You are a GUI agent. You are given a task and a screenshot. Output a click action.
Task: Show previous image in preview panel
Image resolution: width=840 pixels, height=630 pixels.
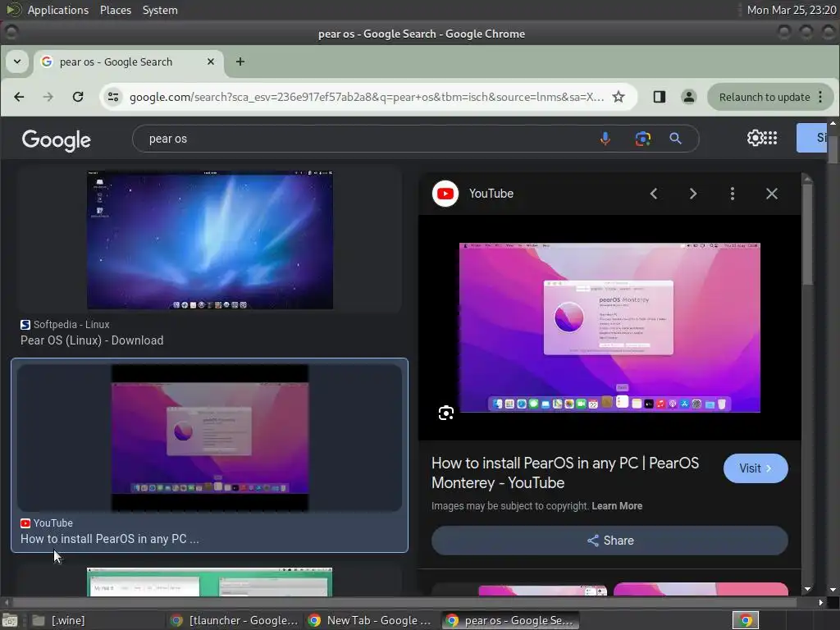click(654, 194)
